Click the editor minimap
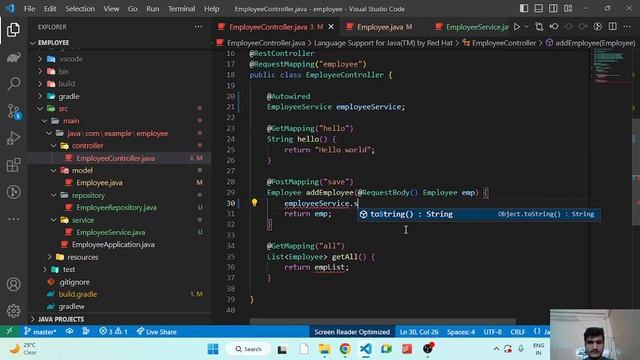 [x=611, y=67]
